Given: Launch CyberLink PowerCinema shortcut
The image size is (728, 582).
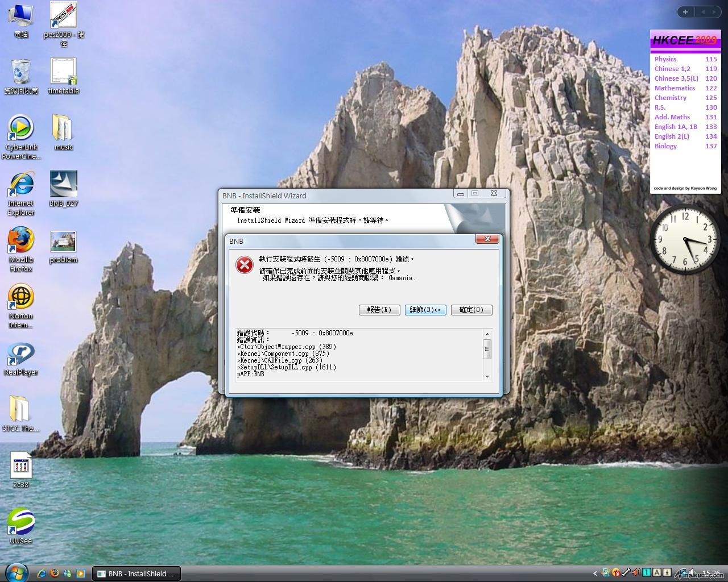Looking at the screenshot, I should point(21,137).
